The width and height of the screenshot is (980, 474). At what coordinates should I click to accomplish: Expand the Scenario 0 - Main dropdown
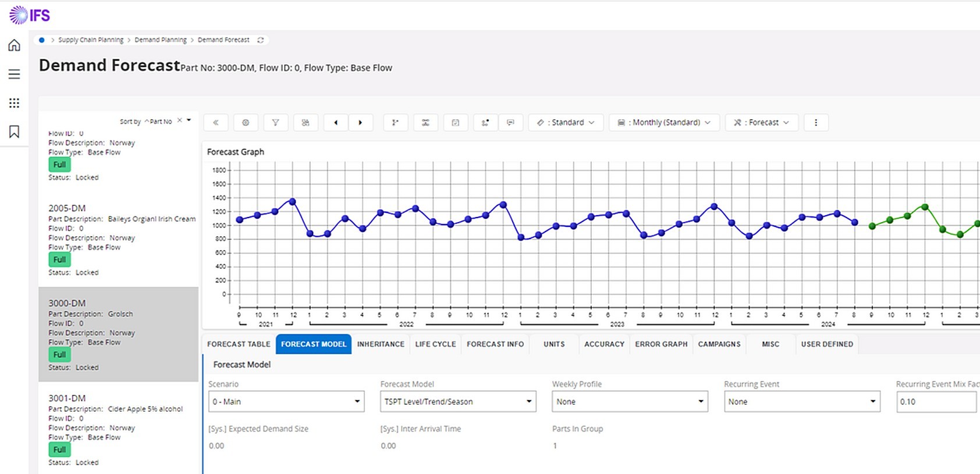point(286,401)
